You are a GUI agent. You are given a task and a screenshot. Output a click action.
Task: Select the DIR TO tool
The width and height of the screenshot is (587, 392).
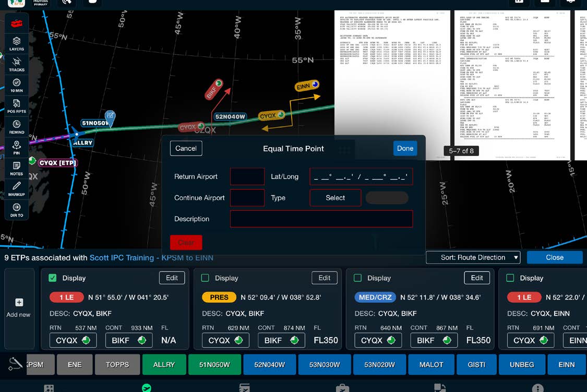(x=17, y=210)
